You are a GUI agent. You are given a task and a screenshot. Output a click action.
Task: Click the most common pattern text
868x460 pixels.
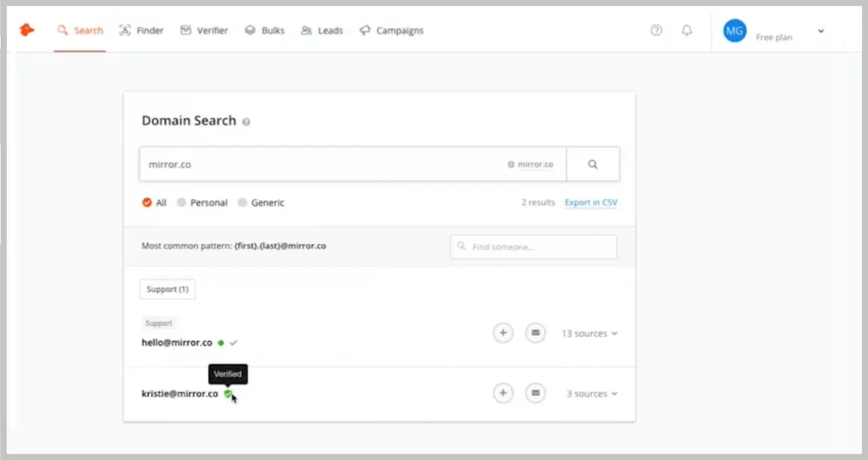point(234,246)
